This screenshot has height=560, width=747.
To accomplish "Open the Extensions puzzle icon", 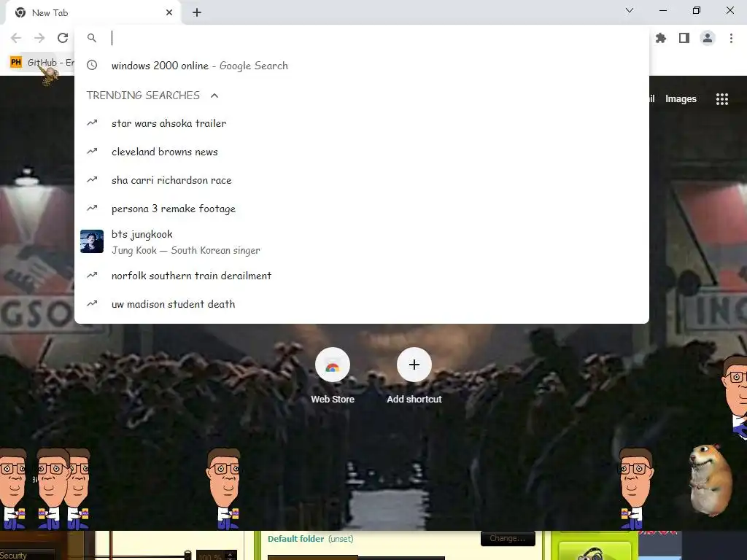I will click(x=661, y=38).
